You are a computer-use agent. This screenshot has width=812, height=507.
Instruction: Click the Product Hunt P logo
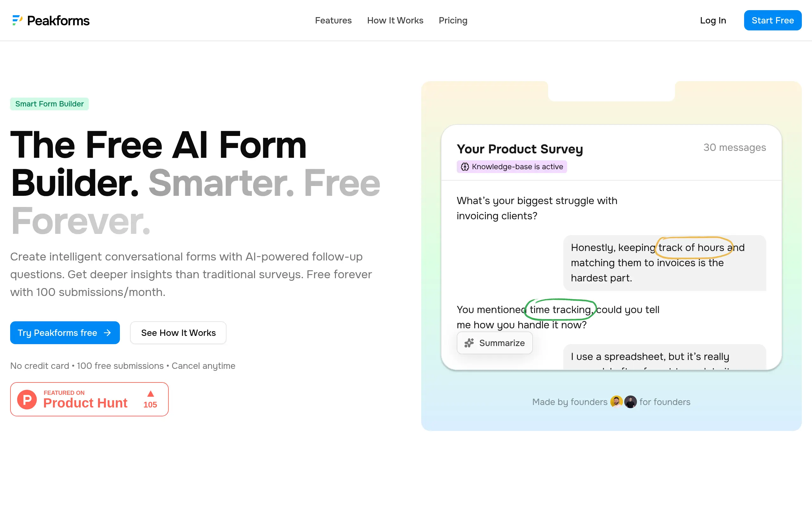[27, 399]
